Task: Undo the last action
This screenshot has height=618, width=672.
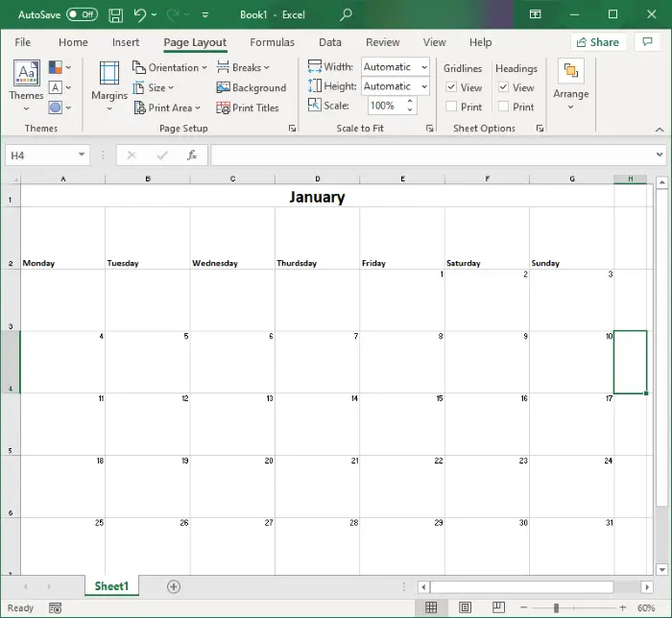Action: tap(139, 15)
